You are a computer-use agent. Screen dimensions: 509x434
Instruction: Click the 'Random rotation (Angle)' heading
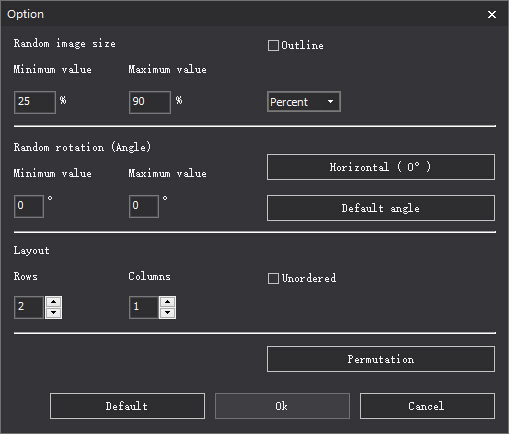[82, 147]
